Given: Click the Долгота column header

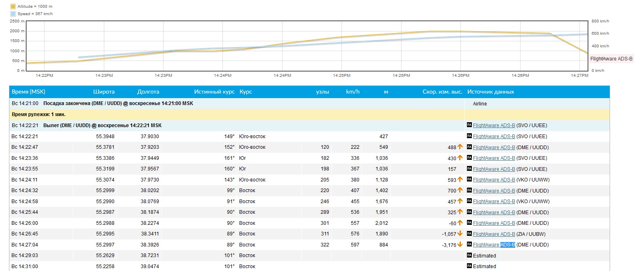Looking at the screenshot, I should (x=148, y=92).
